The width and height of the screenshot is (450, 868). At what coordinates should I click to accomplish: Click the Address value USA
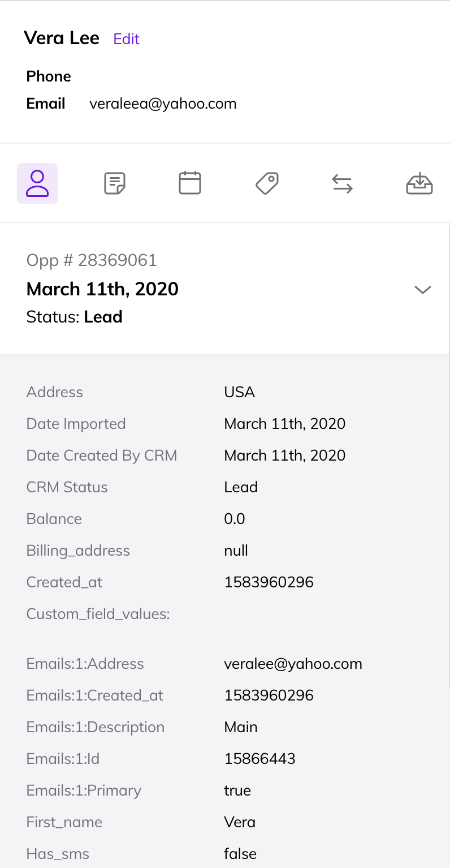tap(239, 392)
